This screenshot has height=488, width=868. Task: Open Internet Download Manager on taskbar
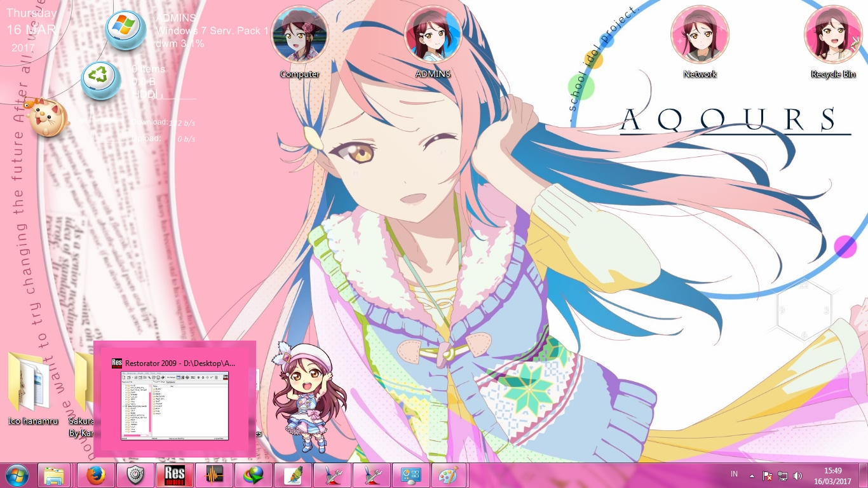[x=254, y=475]
